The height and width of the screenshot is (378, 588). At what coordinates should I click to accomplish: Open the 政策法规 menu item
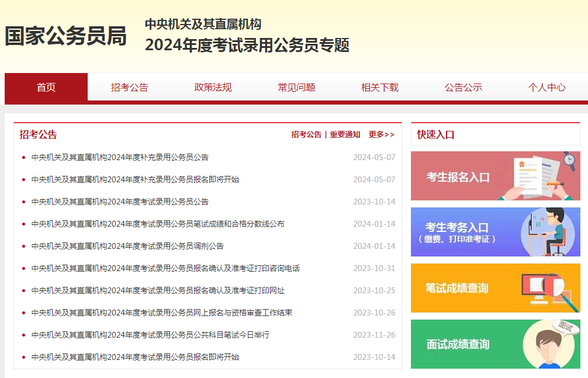[x=213, y=87]
